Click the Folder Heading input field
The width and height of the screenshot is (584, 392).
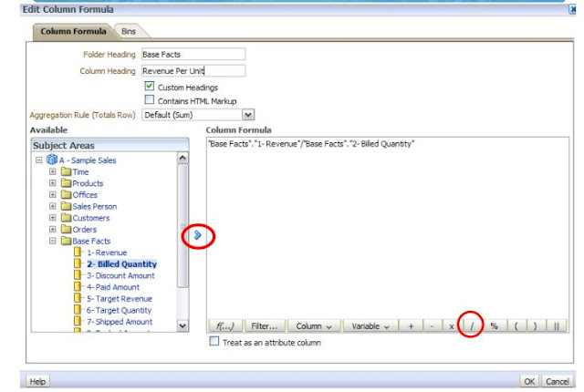pos(193,55)
